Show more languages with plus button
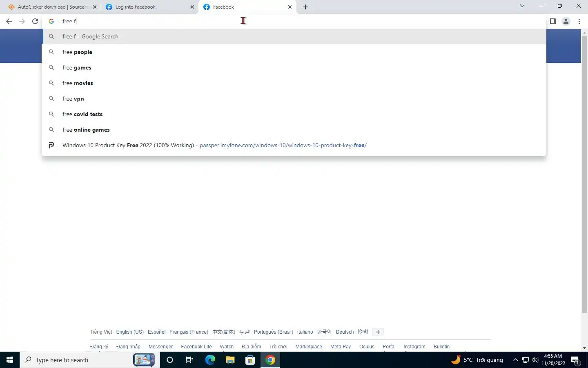The width and height of the screenshot is (588, 368). click(378, 332)
